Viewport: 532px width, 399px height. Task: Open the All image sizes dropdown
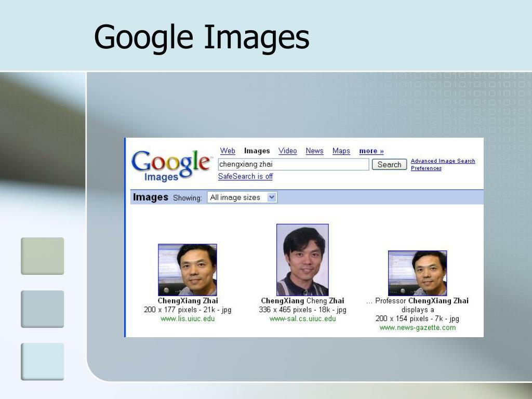pos(242,197)
